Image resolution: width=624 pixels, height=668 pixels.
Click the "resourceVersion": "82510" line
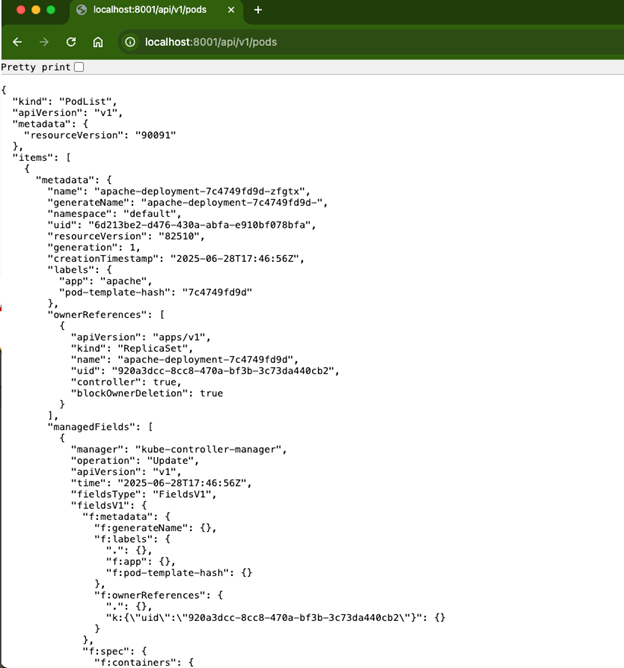pyautogui.click(x=126, y=236)
